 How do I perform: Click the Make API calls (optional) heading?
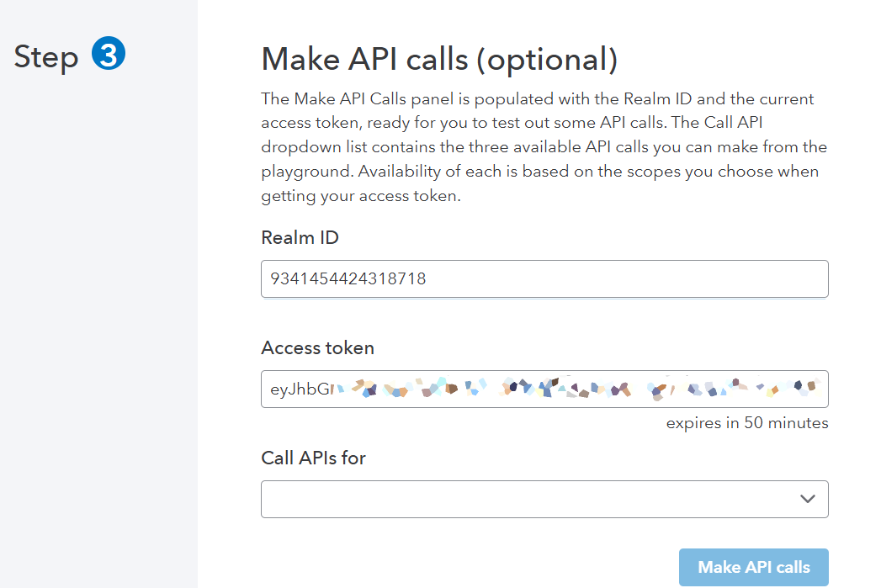tap(439, 60)
